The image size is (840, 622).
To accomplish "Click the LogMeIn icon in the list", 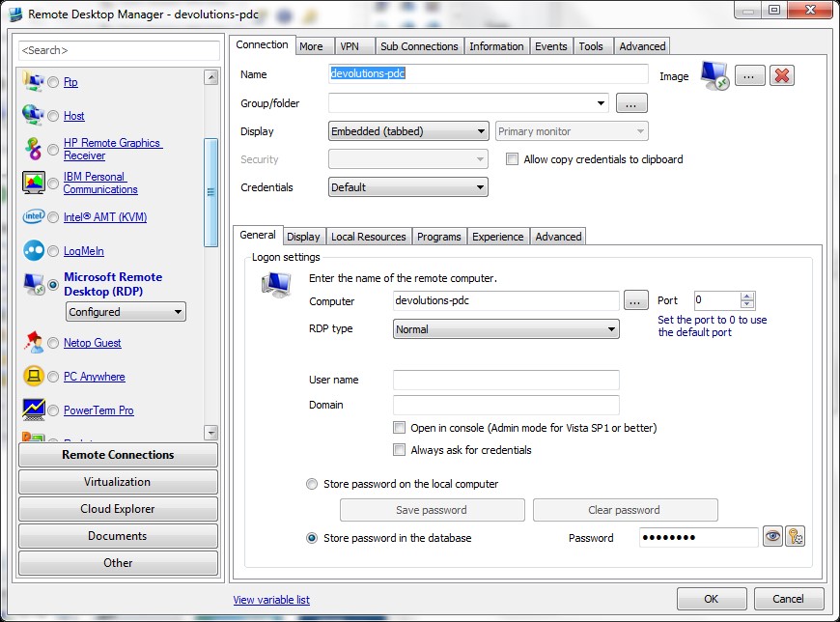I will pos(34,251).
